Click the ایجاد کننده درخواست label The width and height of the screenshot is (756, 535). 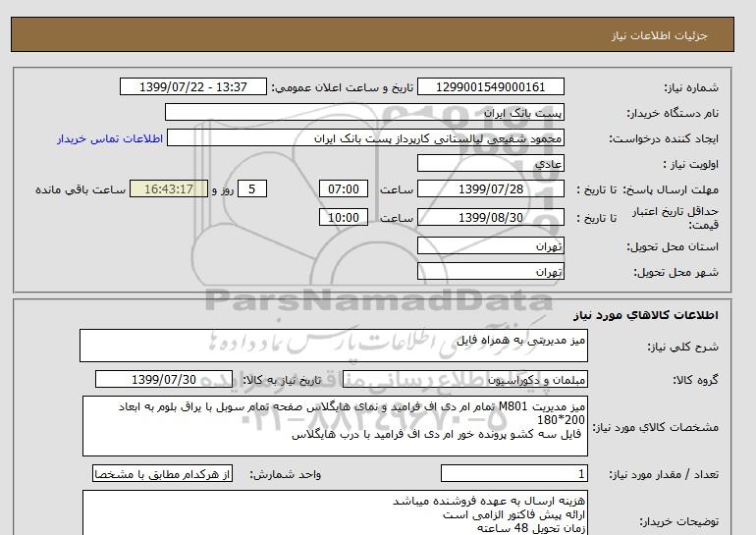coord(664,138)
